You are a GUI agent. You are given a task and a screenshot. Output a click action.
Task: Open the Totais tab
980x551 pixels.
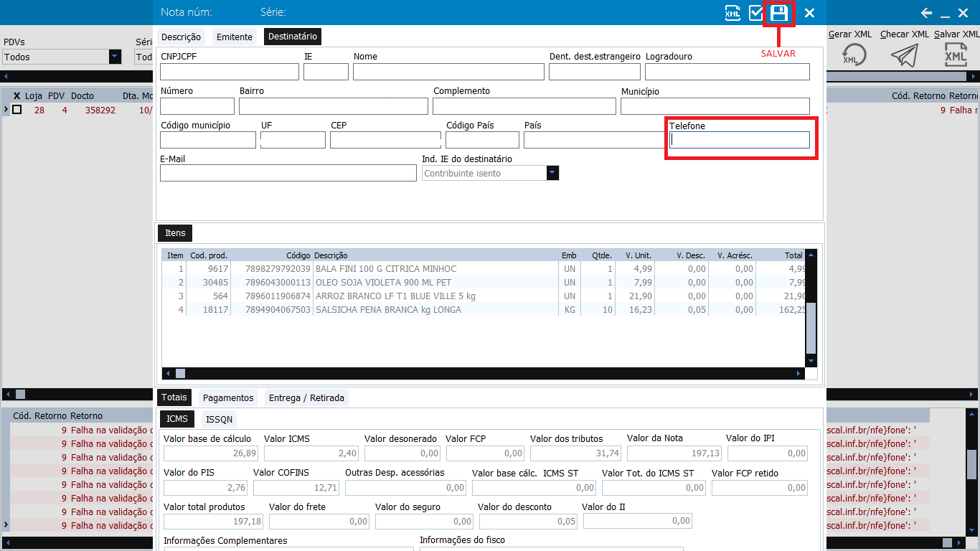(x=174, y=397)
